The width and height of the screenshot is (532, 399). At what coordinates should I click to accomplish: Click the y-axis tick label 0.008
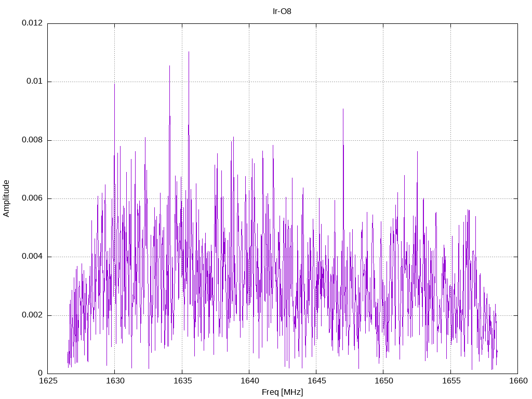point(32,140)
